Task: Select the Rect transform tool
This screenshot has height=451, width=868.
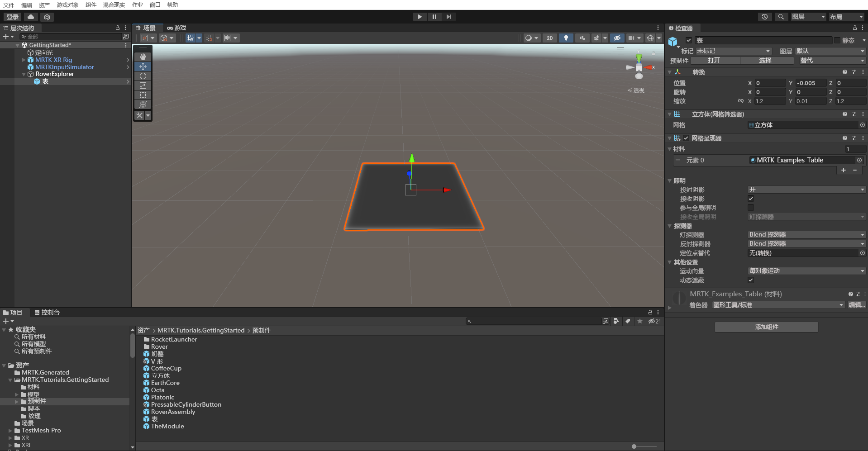Action: coord(143,95)
